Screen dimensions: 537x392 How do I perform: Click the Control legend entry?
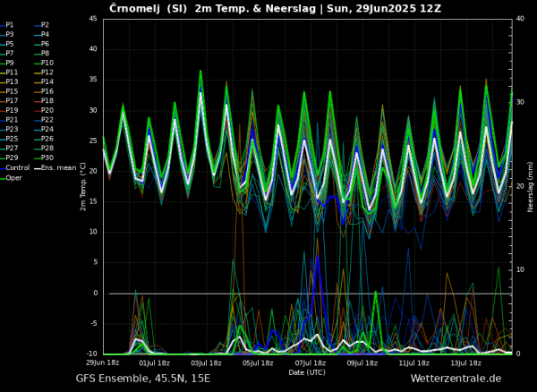pyautogui.click(x=15, y=167)
